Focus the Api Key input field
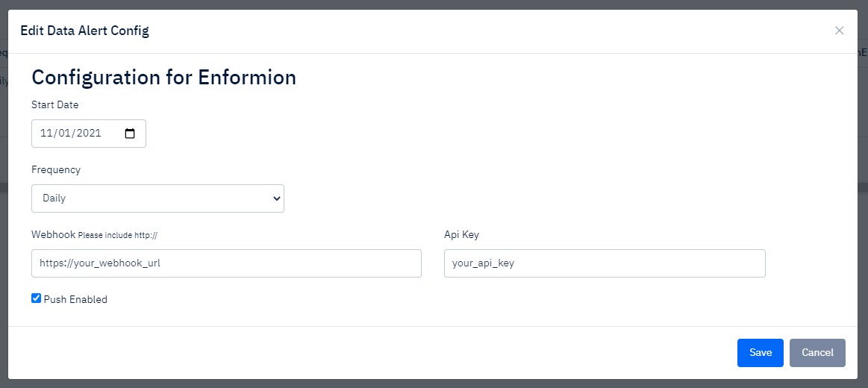 click(605, 263)
